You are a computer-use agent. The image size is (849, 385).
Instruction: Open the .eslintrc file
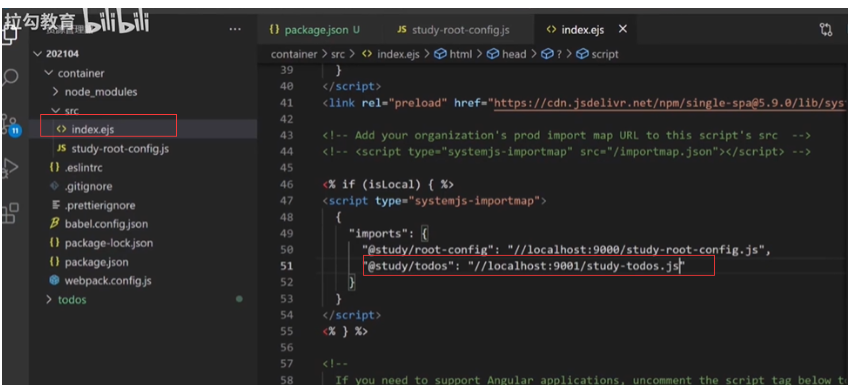[82, 167]
